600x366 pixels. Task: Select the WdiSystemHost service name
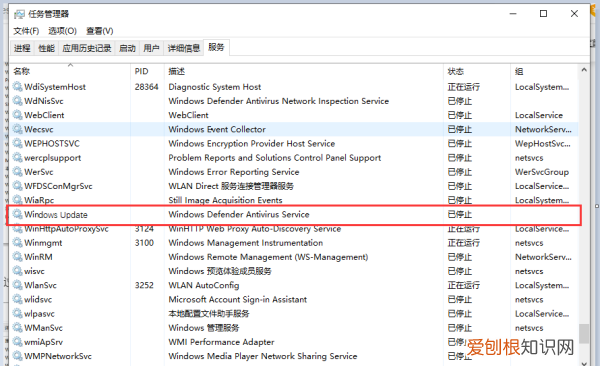55,87
